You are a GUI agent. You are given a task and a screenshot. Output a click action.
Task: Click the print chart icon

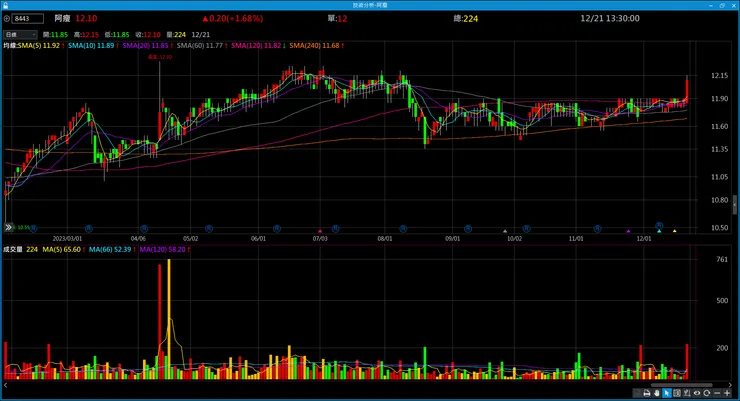point(647,393)
